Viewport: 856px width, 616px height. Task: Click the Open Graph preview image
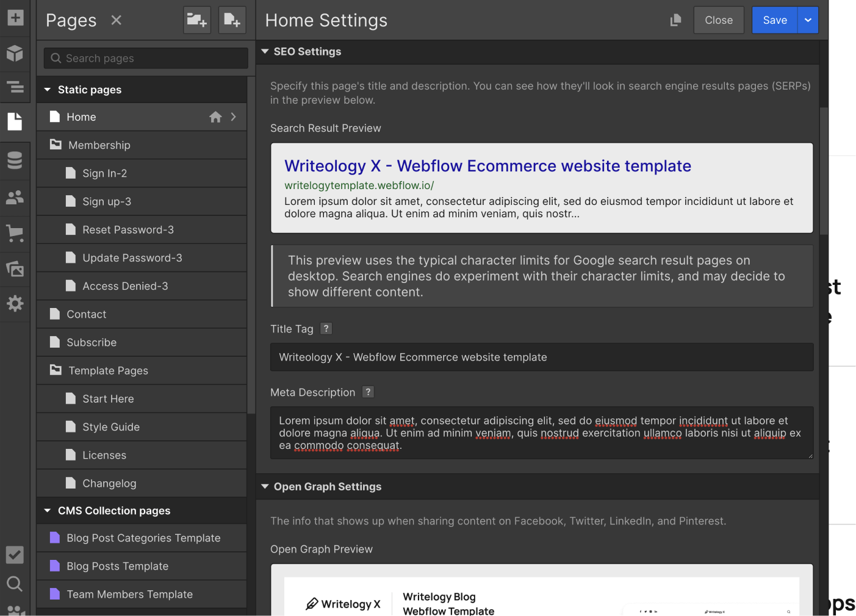[542, 596]
